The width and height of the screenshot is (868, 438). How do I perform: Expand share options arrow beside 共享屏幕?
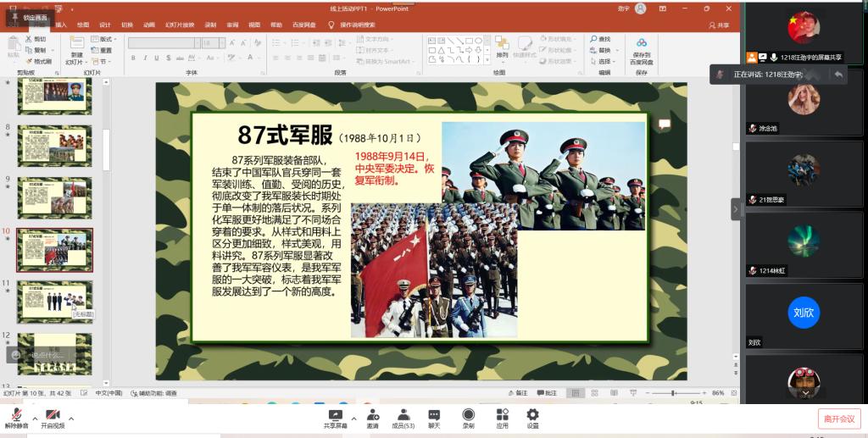coord(353,416)
